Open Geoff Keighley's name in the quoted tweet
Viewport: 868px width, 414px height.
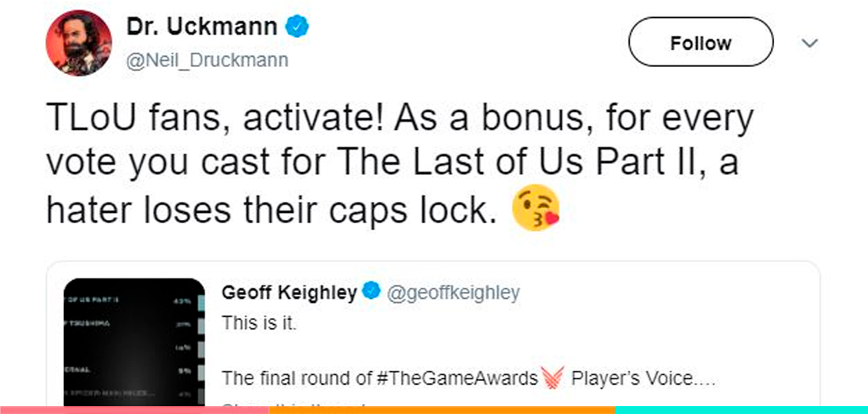click(x=290, y=293)
